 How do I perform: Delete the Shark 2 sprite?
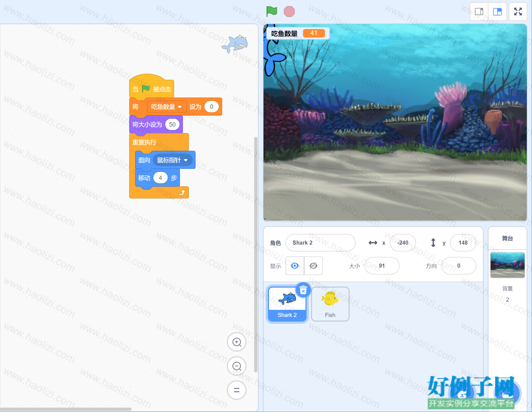click(303, 290)
